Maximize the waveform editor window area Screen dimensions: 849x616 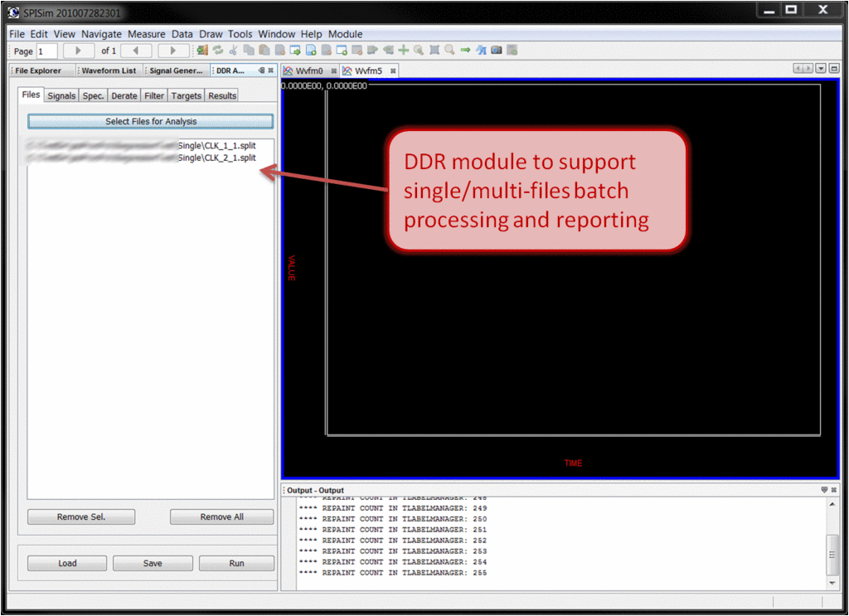[x=834, y=69]
